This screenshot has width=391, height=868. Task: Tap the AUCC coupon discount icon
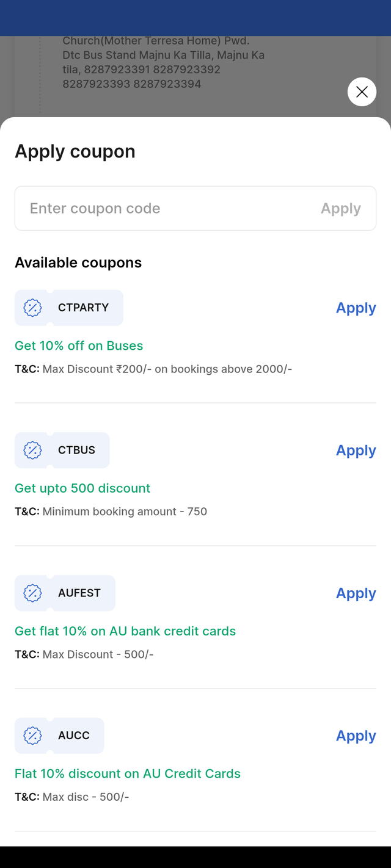point(32,736)
